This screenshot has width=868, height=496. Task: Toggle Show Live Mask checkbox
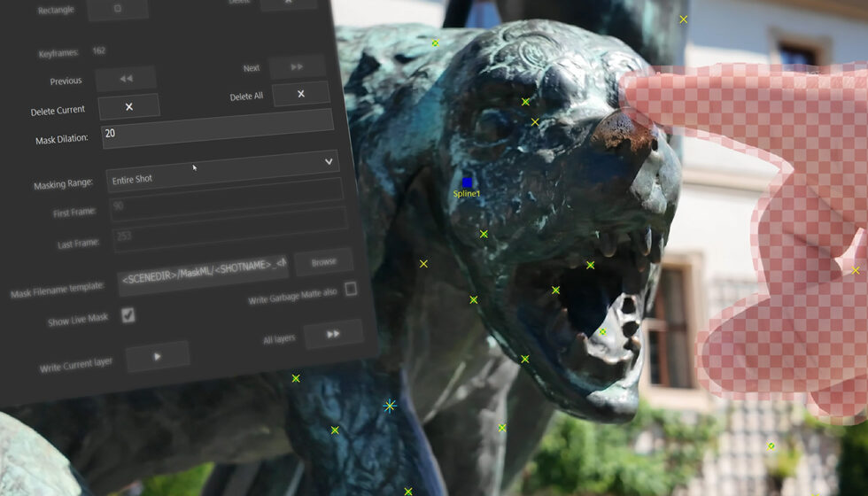pyautogui.click(x=128, y=315)
